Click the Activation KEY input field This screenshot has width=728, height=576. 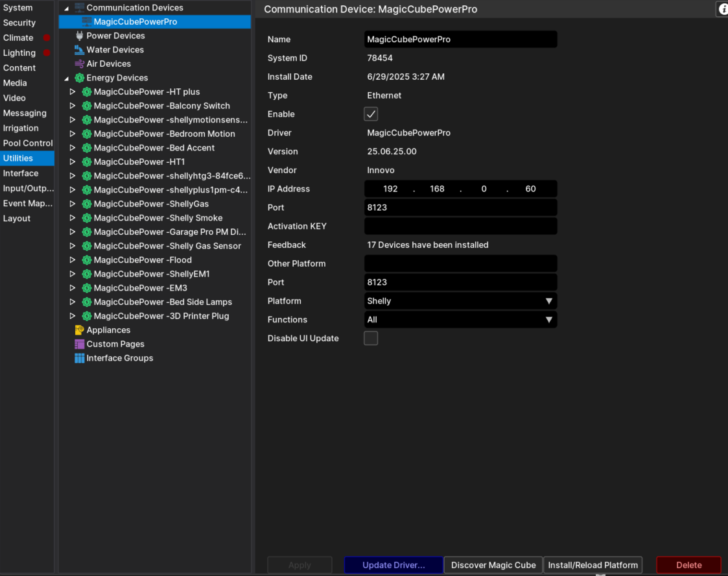click(x=460, y=226)
